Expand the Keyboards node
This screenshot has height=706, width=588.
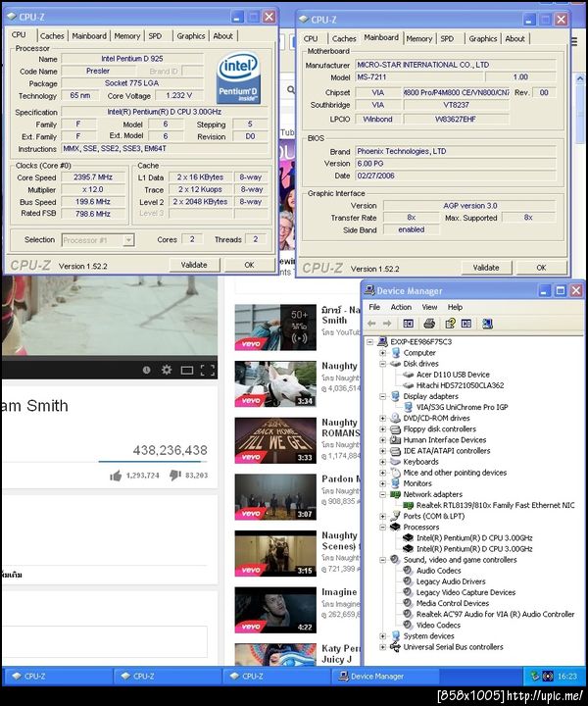(x=382, y=462)
